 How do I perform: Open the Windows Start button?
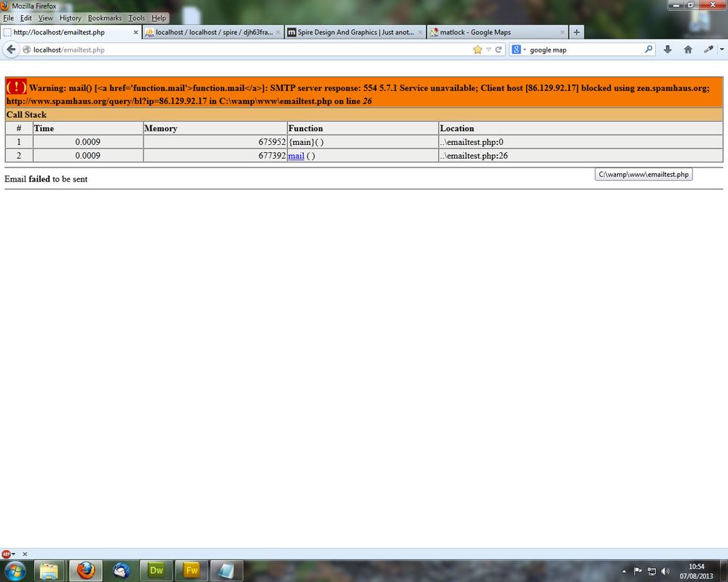pyautogui.click(x=15, y=570)
